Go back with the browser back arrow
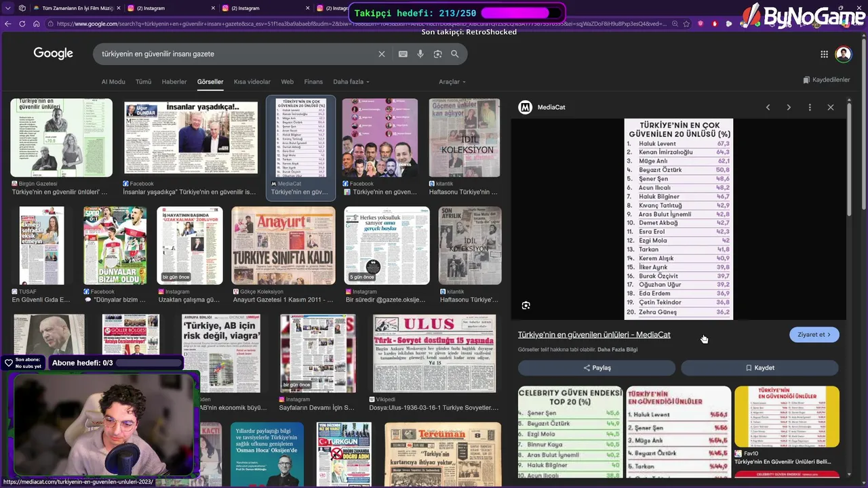868x488 pixels. coord(8,24)
